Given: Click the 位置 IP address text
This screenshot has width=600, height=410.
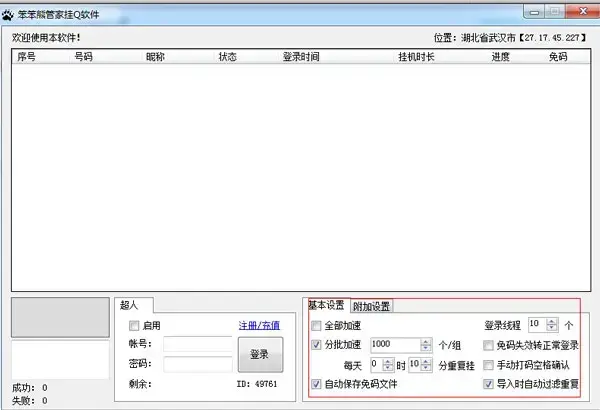Looking at the screenshot, I should coord(510,38).
